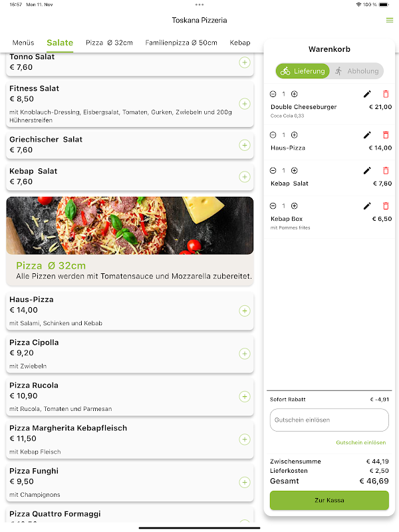Open the hamburger menu icon
Viewport: 399px width, 532px height.
coord(390,21)
